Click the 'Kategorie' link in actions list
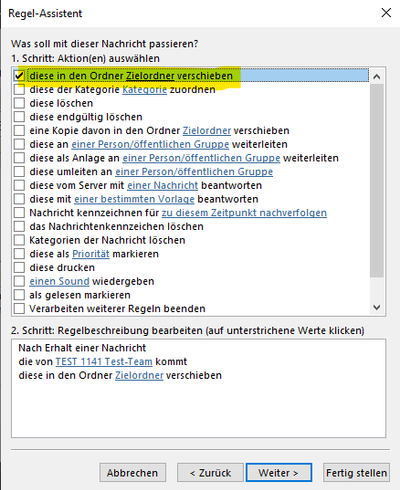Viewport: 400px width, 490px height. 145,90
